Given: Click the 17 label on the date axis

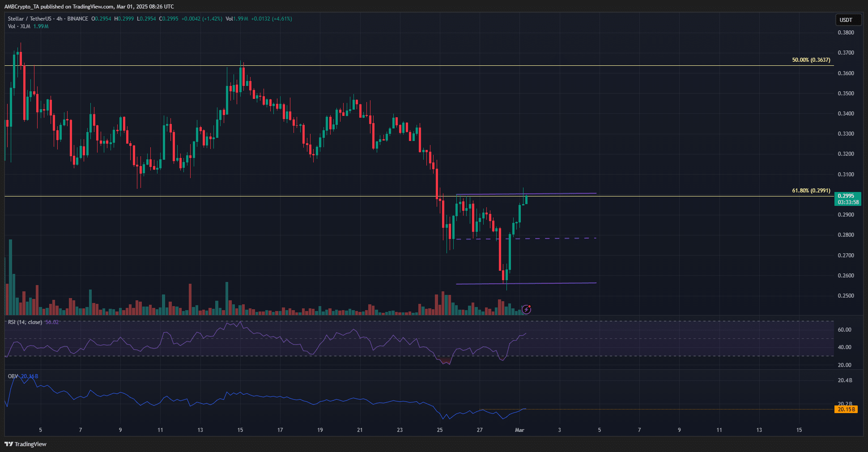Looking at the screenshot, I should tap(280, 430).
